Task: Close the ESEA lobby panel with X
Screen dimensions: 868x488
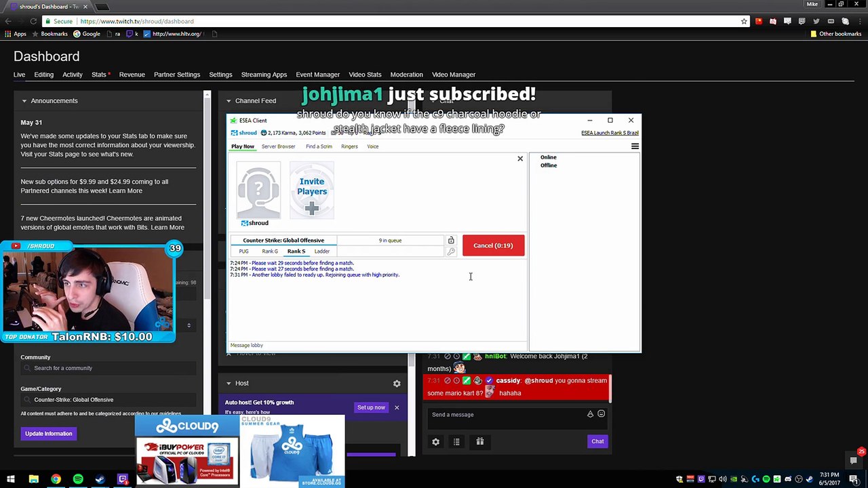Action: tap(520, 159)
